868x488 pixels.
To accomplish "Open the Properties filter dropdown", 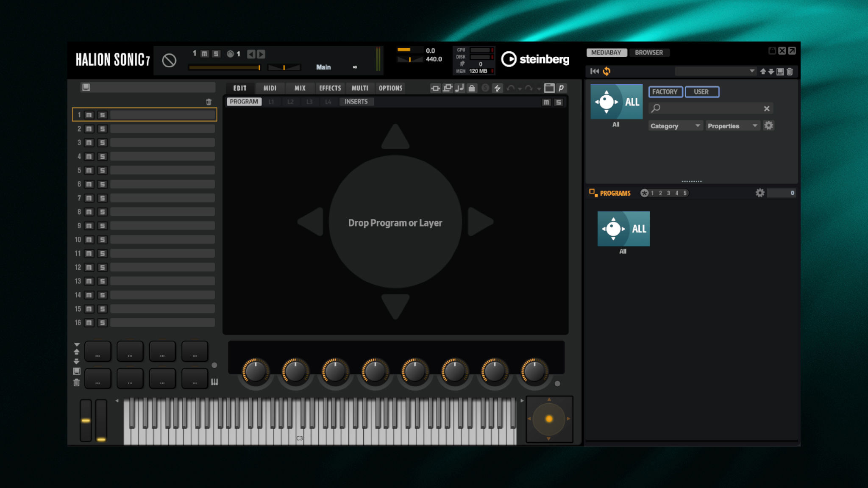I will pos(732,126).
